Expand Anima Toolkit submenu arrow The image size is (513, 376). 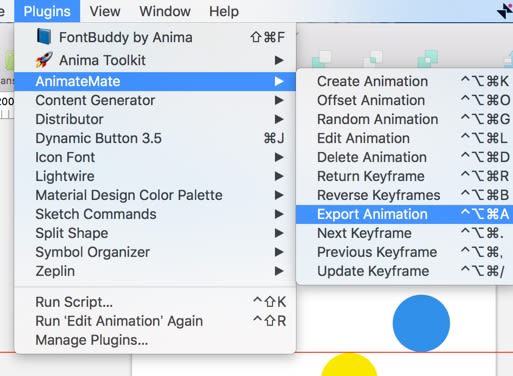279,60
